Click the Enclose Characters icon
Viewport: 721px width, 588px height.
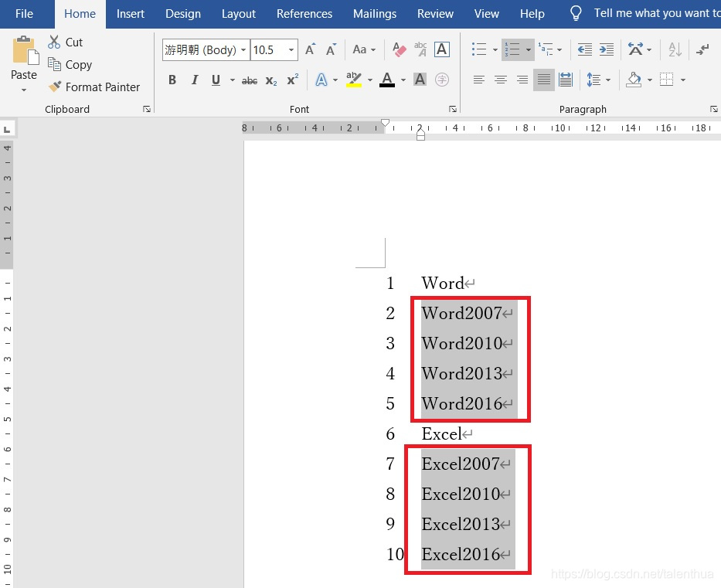[442, 80]
